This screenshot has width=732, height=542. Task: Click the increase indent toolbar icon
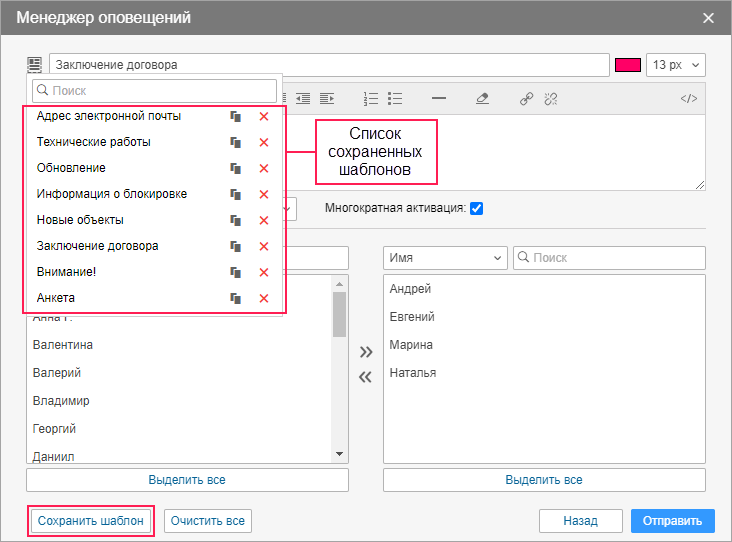[x=327, y=99]
